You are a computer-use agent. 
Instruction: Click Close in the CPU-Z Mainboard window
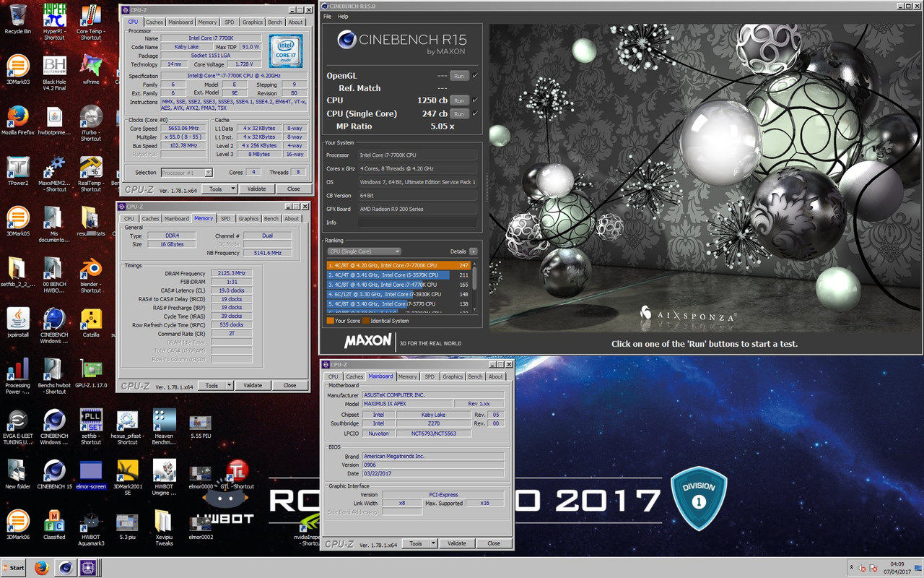pyautogui.click(x=494, y=543)
